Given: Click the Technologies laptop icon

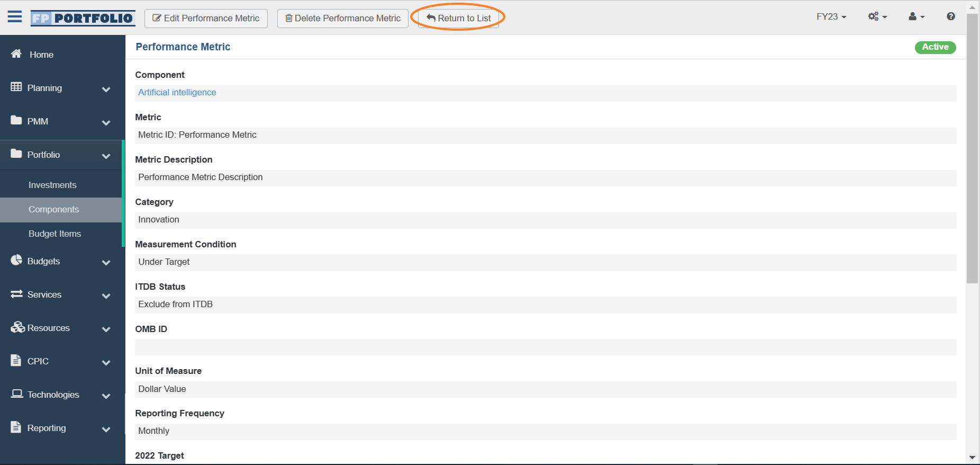Looking at the screenshot, I should [x=17, y=394].
